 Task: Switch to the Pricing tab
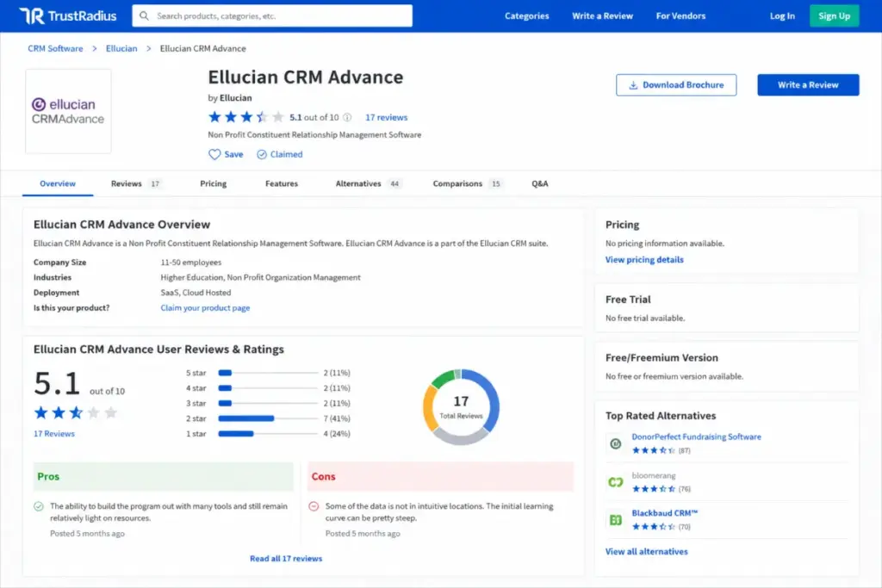point(214,184)
